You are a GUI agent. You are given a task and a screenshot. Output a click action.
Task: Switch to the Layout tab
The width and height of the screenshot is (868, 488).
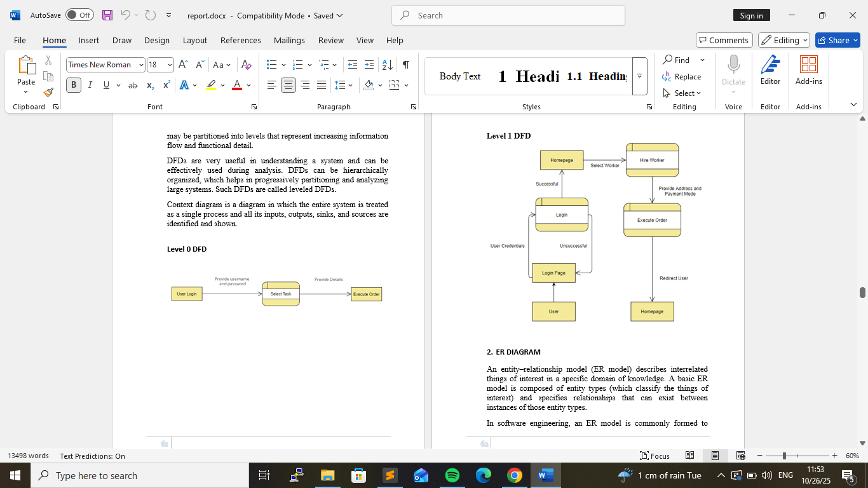point(194,40)
